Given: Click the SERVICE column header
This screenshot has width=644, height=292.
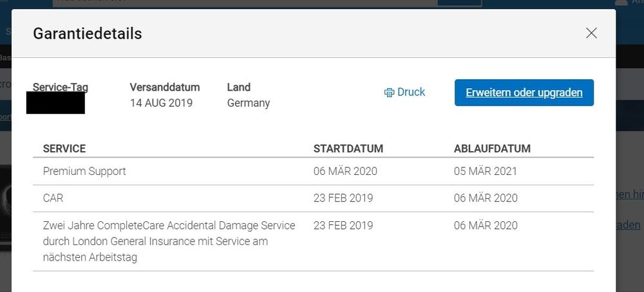Looking at the screenshot, I should [64, 149].
